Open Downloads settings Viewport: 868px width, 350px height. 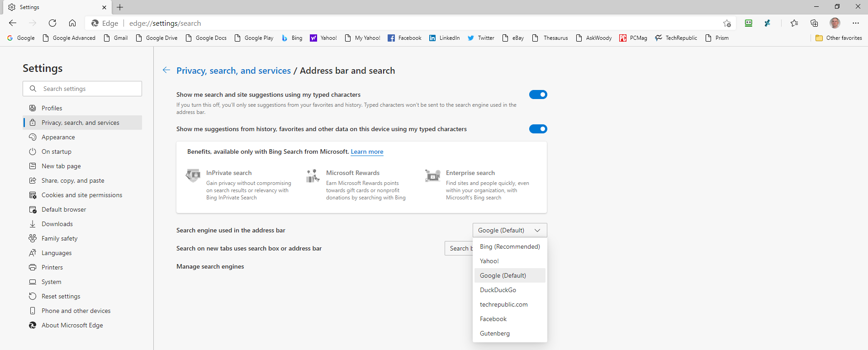[x=82, y=224]
